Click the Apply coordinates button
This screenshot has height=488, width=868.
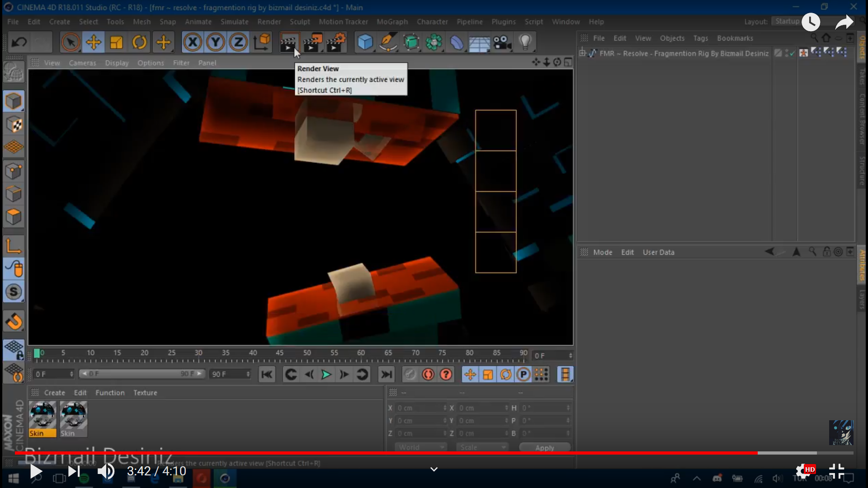click(545, 448)
